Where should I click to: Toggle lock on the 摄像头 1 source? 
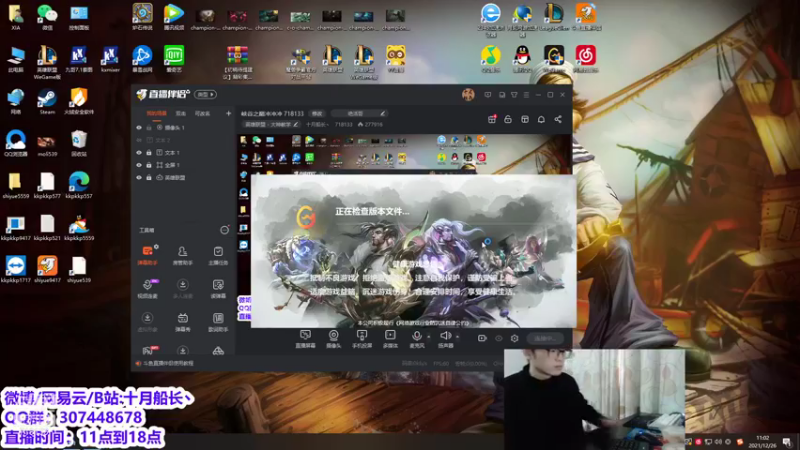(149, 128)
